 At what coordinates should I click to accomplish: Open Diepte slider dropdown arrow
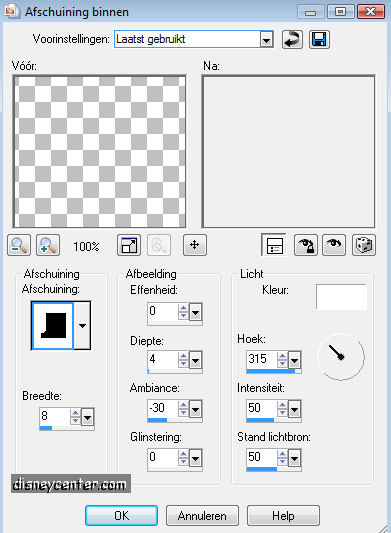(196, 361)
